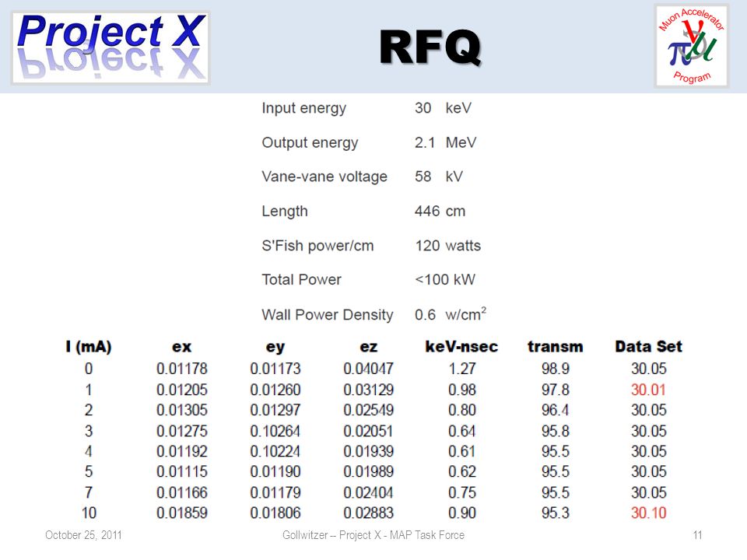747x560 pixels.
Task: Select ex value 0.01115
Action: (182, 472)
